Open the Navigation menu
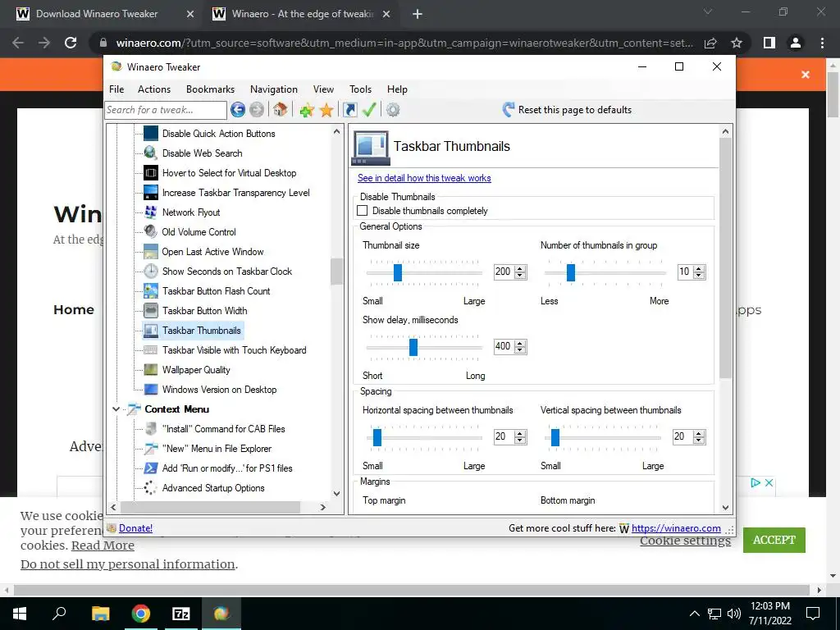840x630 pixels. (x=274, y=89)
